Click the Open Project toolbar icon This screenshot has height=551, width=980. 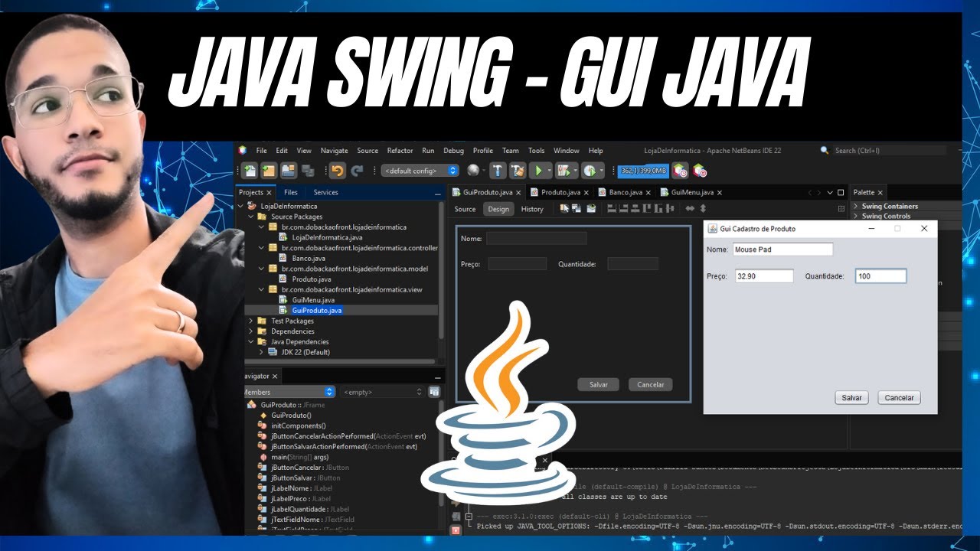pos(288,171)
